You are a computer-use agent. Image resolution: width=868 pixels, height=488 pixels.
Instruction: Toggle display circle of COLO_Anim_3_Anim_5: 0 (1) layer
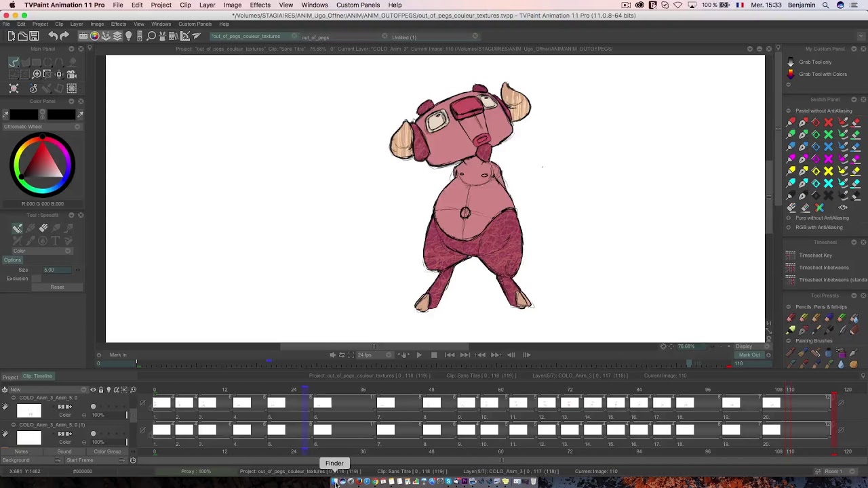(93, 434)
